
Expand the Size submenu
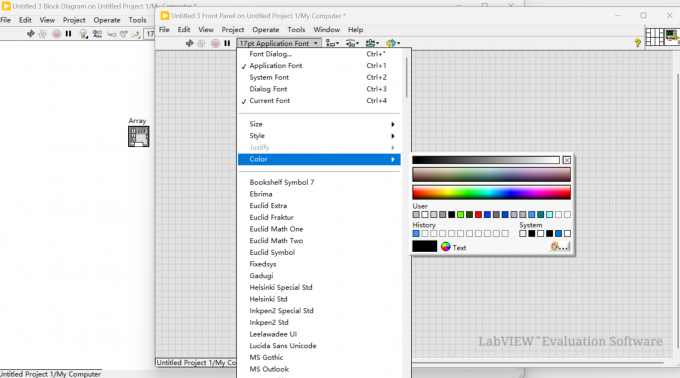[319, 124]
